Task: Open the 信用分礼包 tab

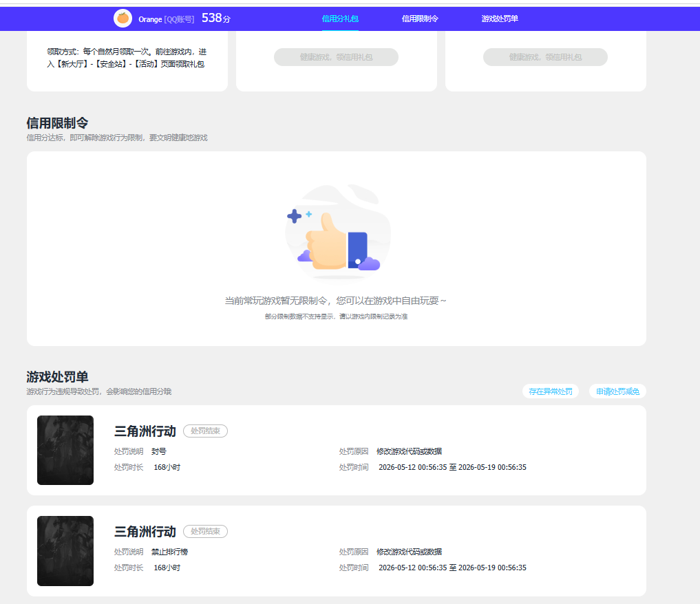Action: [x=340, y=19]
